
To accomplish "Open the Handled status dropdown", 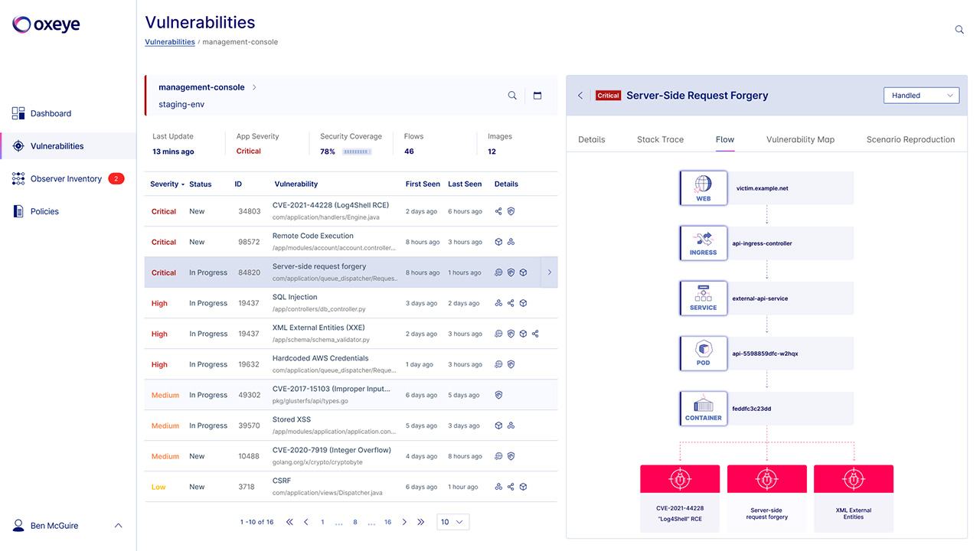I will (x=921, y=96).
